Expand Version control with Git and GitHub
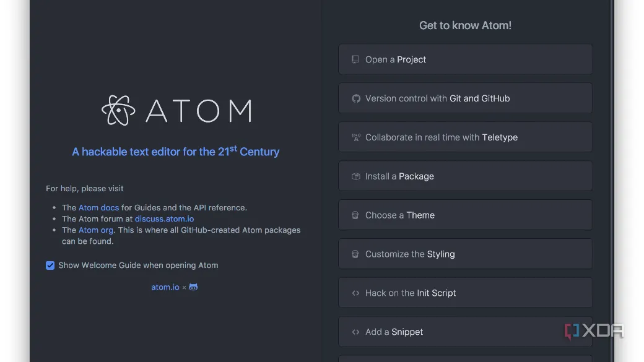 (x=465, y=98)
